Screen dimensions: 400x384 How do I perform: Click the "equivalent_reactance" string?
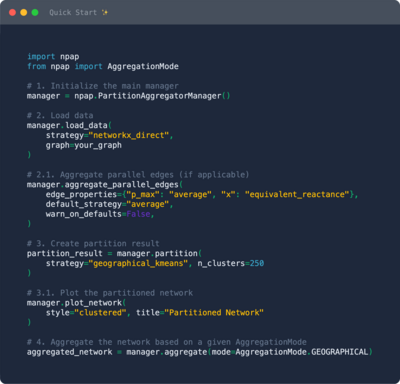297,194
